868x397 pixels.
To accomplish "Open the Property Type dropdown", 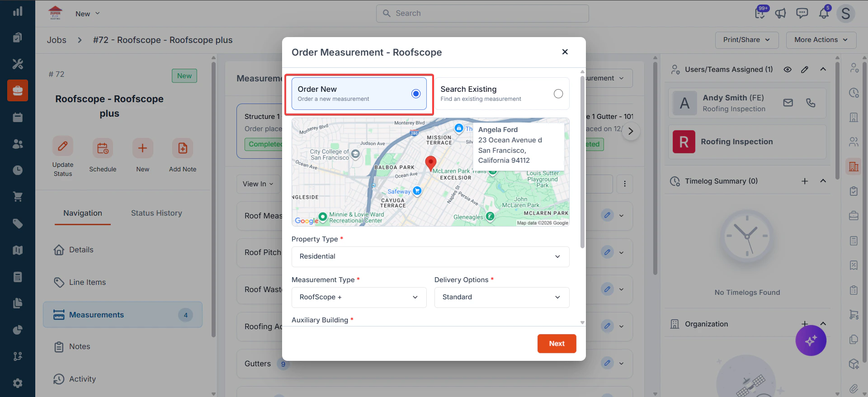I will coord(430,256).
